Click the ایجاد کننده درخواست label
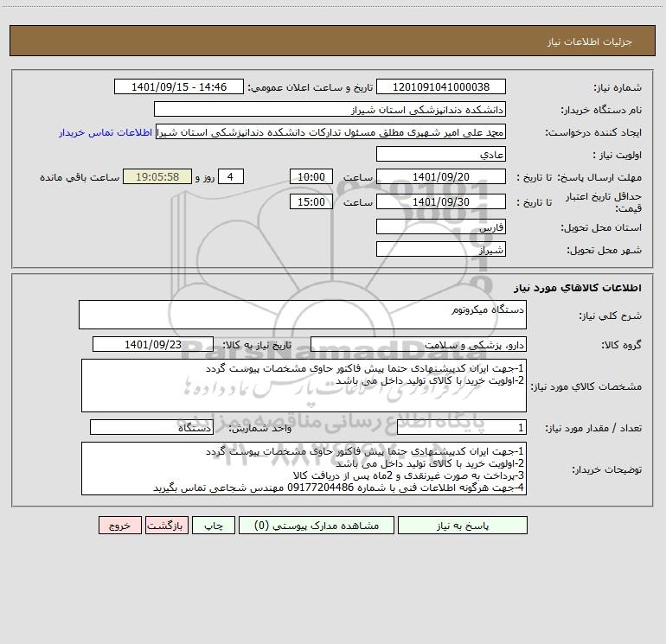 coord(593,133)
